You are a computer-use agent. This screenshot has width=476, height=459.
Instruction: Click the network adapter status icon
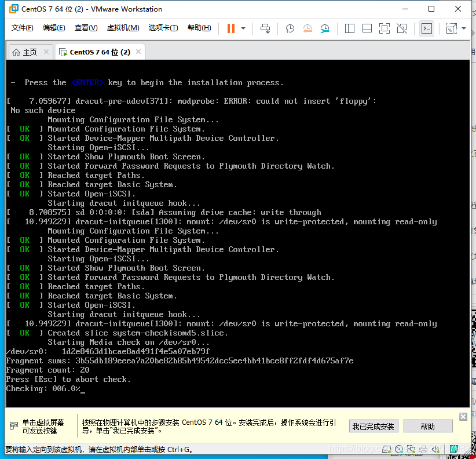[411, 449]
